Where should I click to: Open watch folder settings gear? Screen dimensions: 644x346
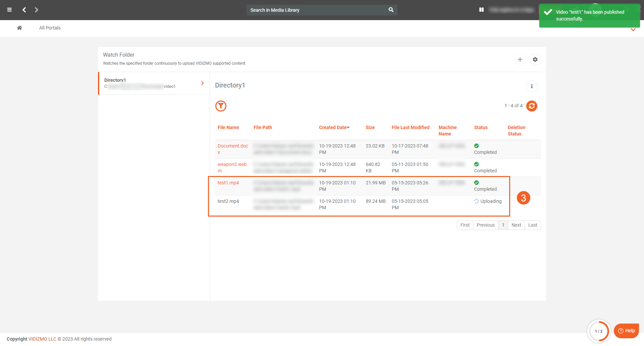[x=535, y=59]
